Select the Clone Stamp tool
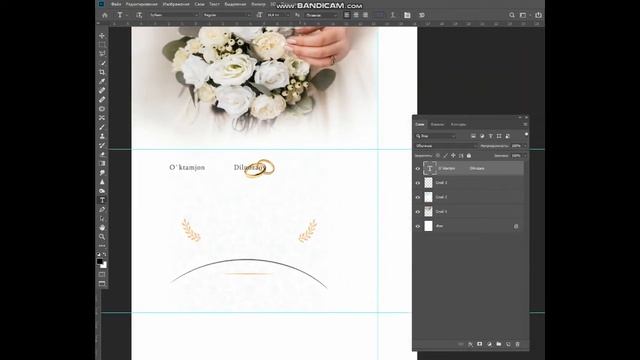The width and height of the screenshot is (640, 360). point(102,136)
